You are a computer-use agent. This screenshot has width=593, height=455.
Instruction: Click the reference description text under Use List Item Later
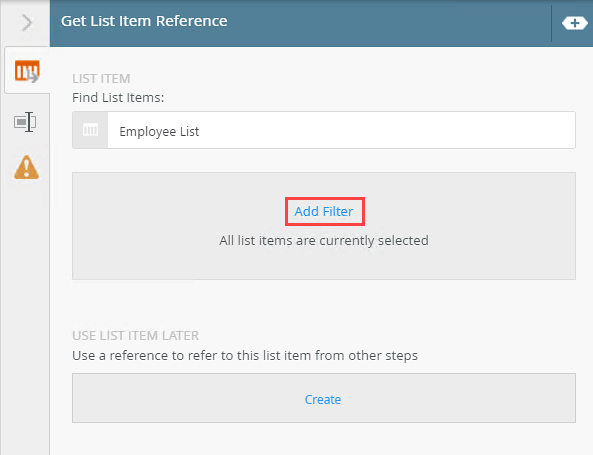point(245,356)
